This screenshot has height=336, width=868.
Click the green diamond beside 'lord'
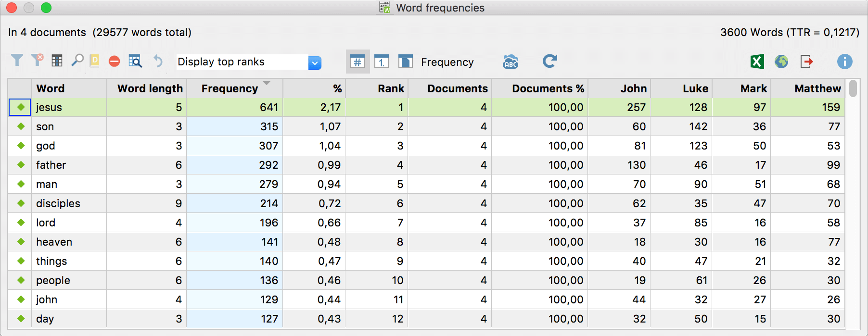click(21, 223)
